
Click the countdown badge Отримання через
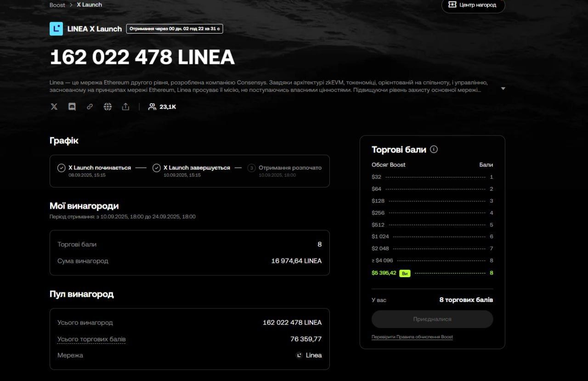(x=175, y=28)
